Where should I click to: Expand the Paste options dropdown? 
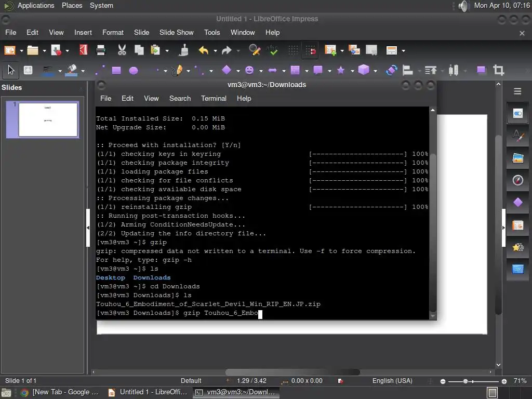[167, 51]
